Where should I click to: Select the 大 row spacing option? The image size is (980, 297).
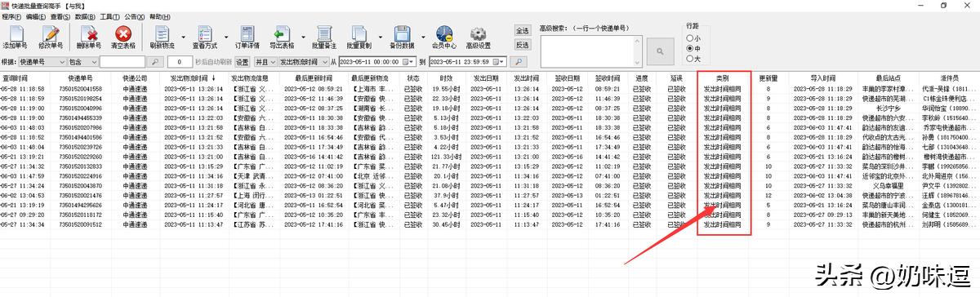pos(693,58)
